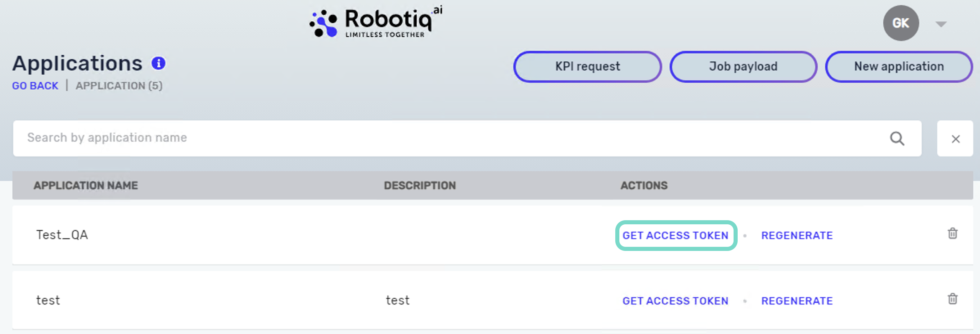Click the Applications page heading
980x334 pixels.
[77, 63]
